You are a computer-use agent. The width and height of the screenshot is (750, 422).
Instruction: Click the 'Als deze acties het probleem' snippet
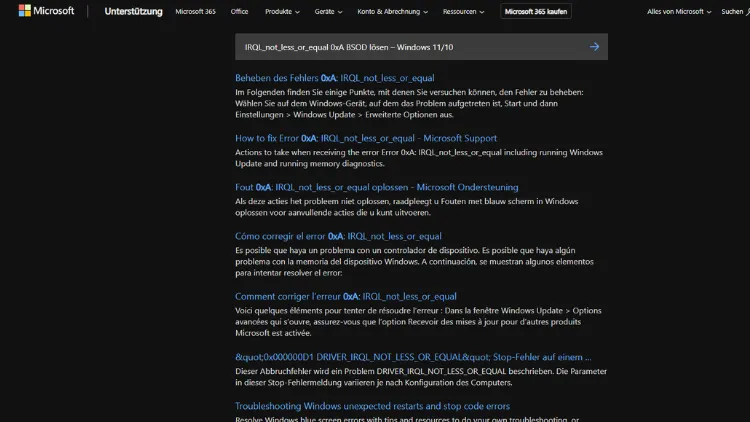[x=407, y=207]
